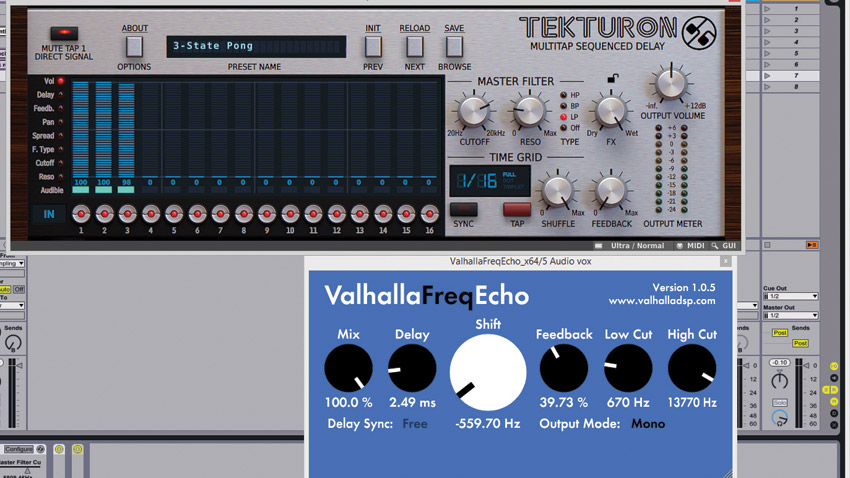Select the Pan parameter row
This screenshot has height=478, width=850.
(x=52, y=122)
